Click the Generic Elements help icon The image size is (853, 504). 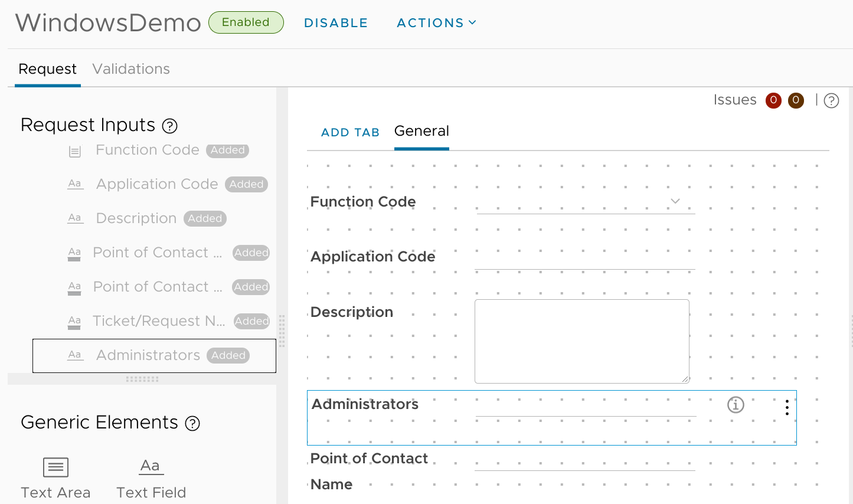(x=192, y=423)
